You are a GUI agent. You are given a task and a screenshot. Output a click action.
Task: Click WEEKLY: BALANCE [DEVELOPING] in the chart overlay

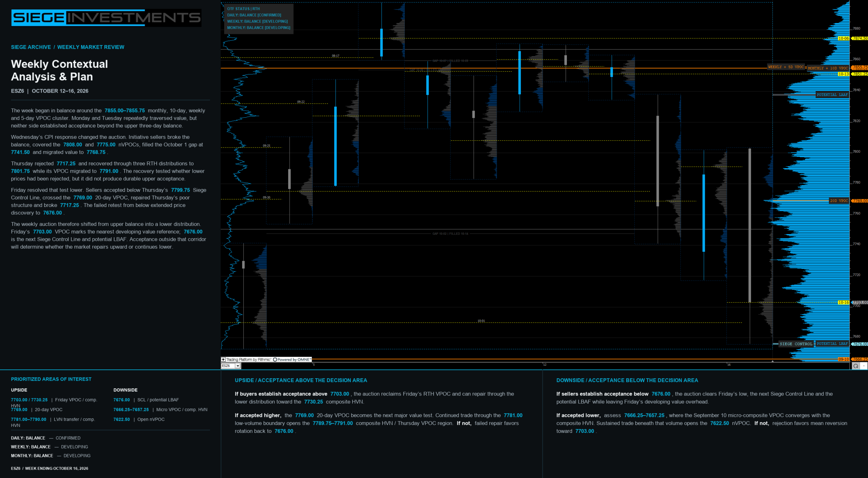point(257,21)
